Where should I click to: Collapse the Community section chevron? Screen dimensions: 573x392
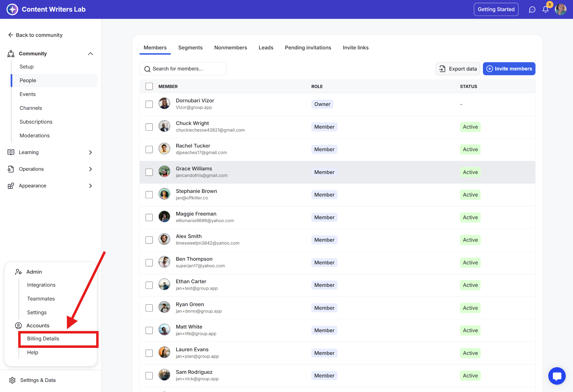pyautogui.click(x=90, y=54)
